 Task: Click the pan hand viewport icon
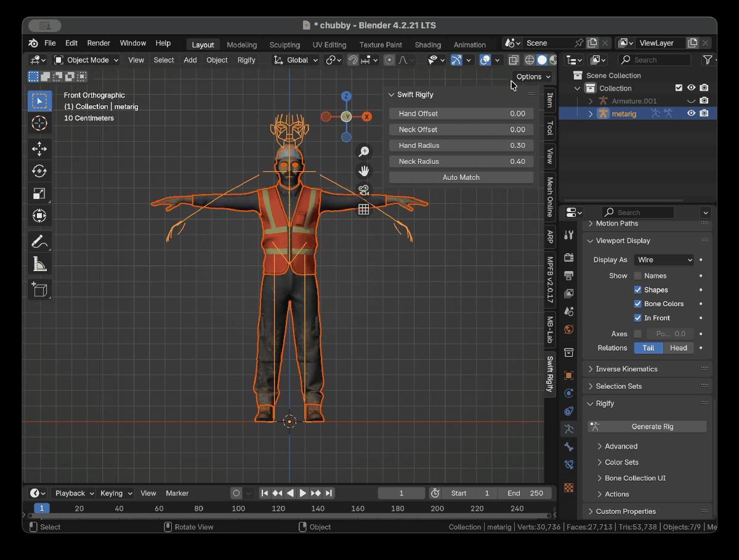364,171
